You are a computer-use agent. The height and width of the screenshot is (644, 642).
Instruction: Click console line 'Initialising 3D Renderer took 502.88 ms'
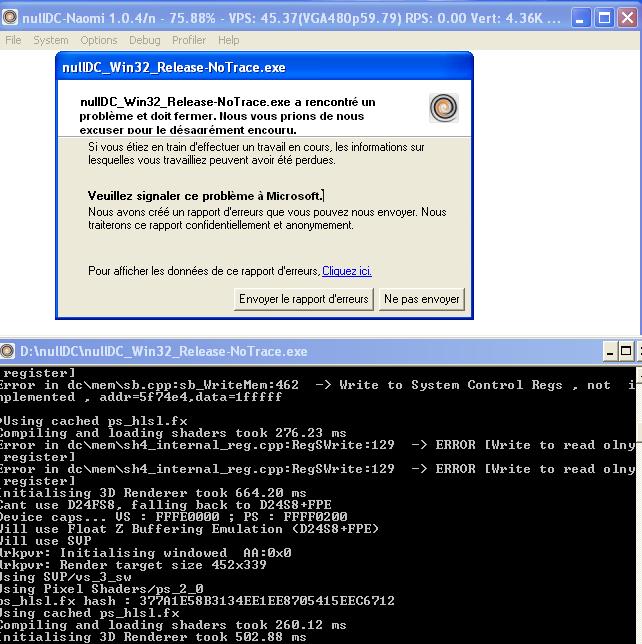click(x=153, y=637)
